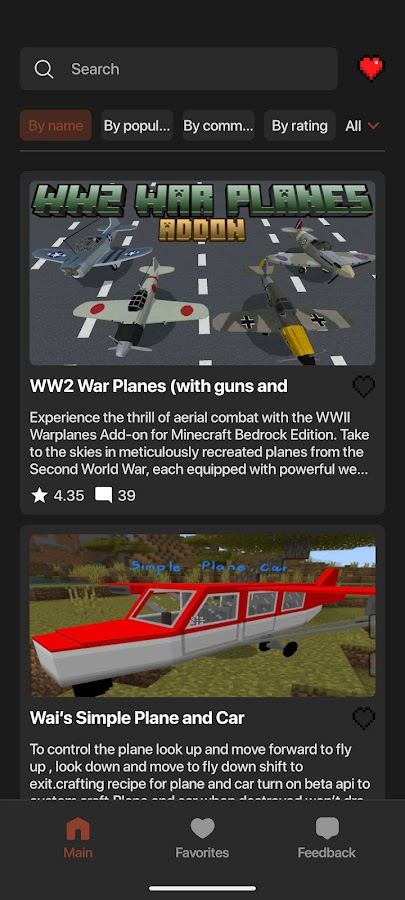This screenshot has height=900, width=405.
Task: Tap the search magnifier icon
Action: click(44, 69)
